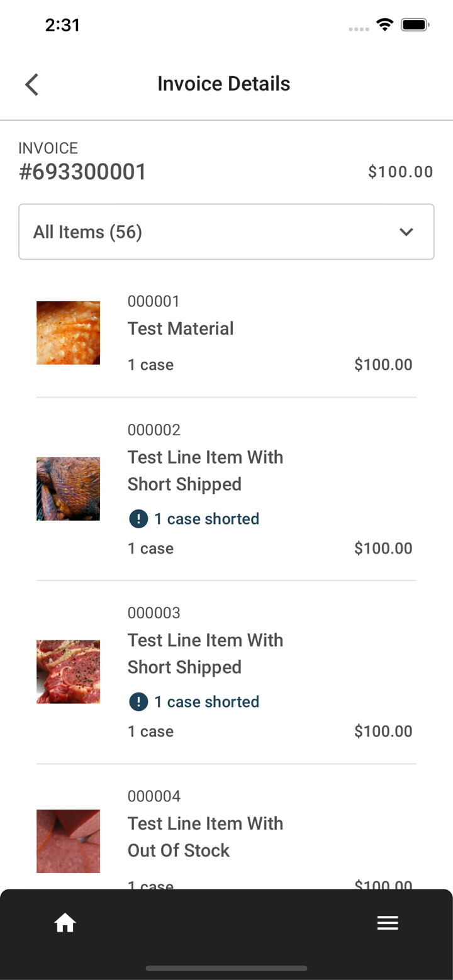Click the dropdown chevron arrow
Screen dimensions: 453x980
406,232
